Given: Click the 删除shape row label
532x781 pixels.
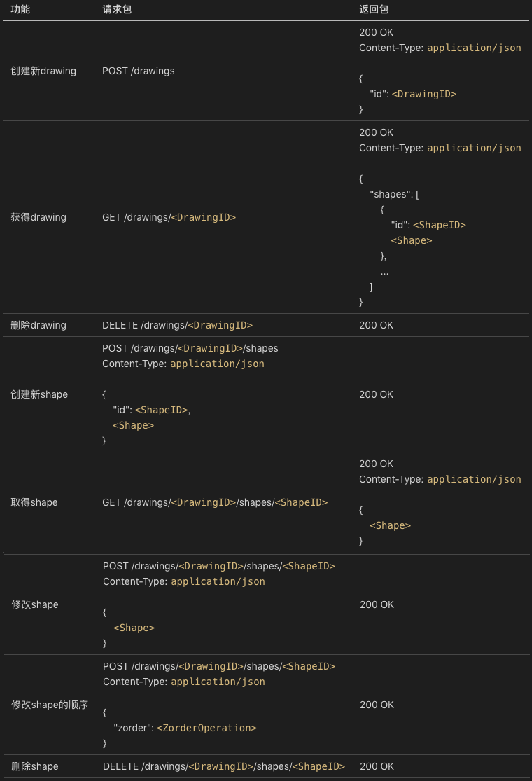Looking at the screenshot, I should (x=35, y=766).
